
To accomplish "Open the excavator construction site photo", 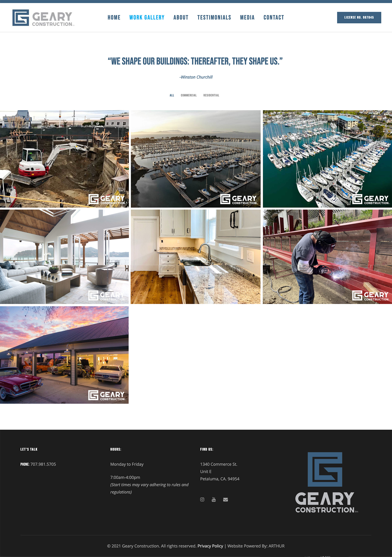I will tap(64, 159).
